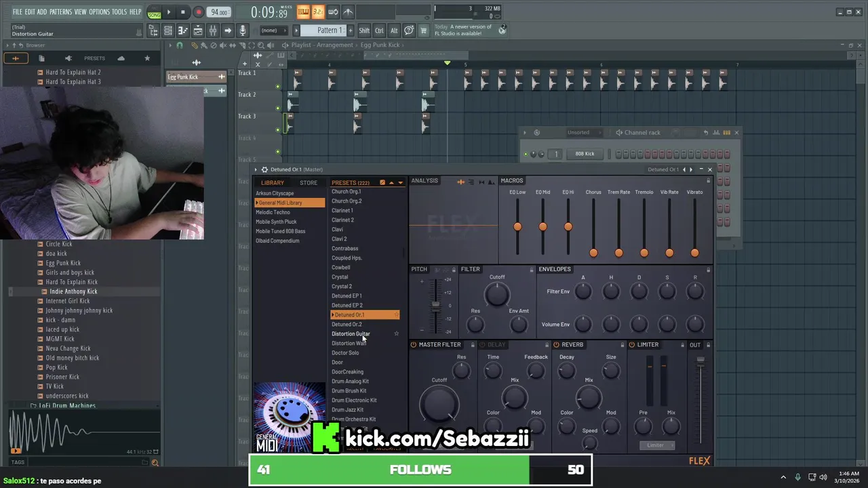Open the Mixer view icon
Screen dimensions: 868x488
click(212, 30)
